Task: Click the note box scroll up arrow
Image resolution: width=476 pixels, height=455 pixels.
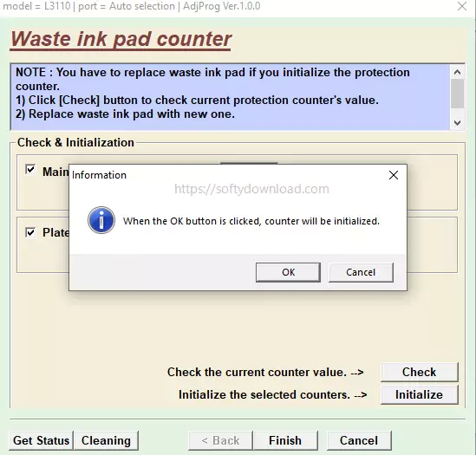Action: pyautogui.click(x=457, y=72)
